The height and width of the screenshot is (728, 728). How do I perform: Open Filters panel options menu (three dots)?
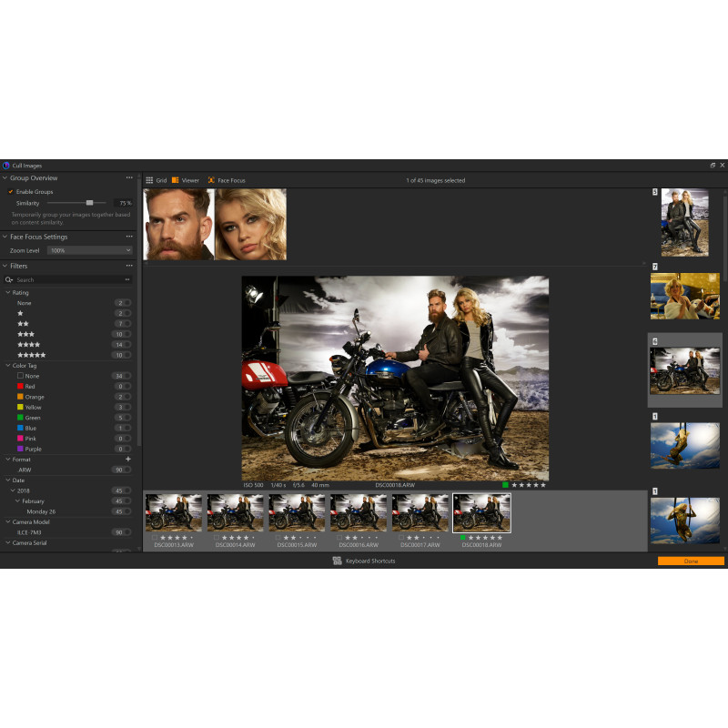[129, 266]
